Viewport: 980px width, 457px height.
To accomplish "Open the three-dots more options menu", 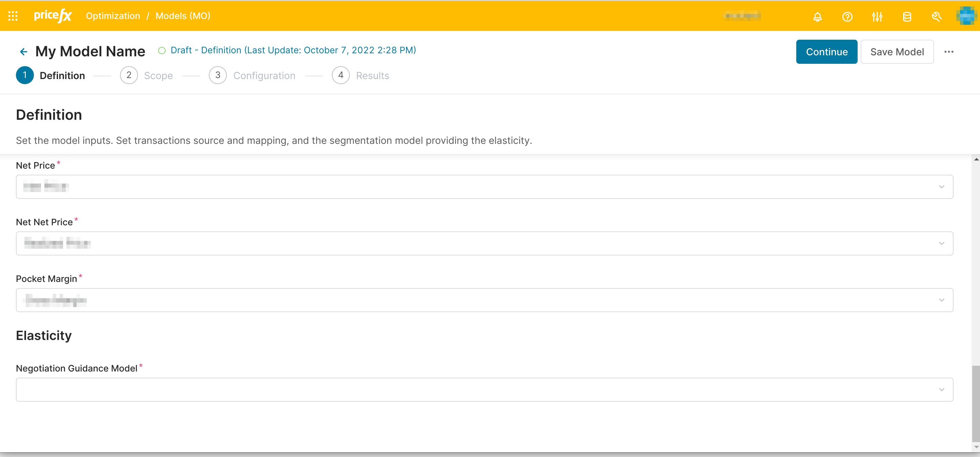I will [x=949, y=52].
